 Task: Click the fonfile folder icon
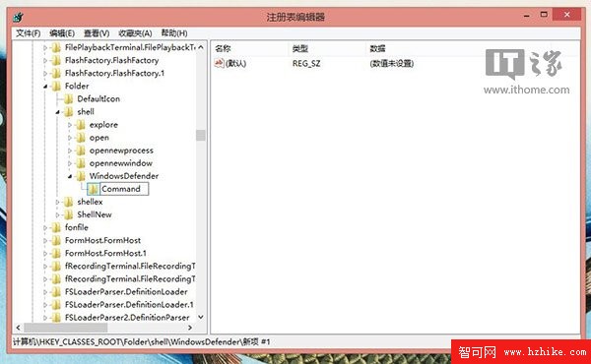pyautogui.click(x=56, y=227)
